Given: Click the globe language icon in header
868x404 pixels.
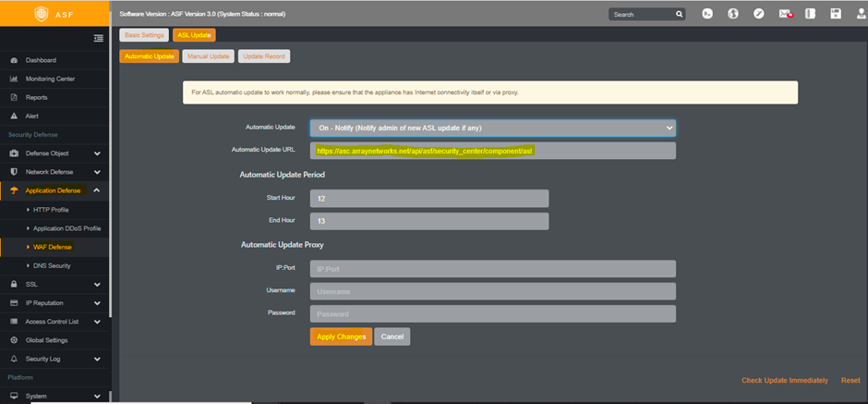Looking at the screenshot, I should (x=733, y=14).
